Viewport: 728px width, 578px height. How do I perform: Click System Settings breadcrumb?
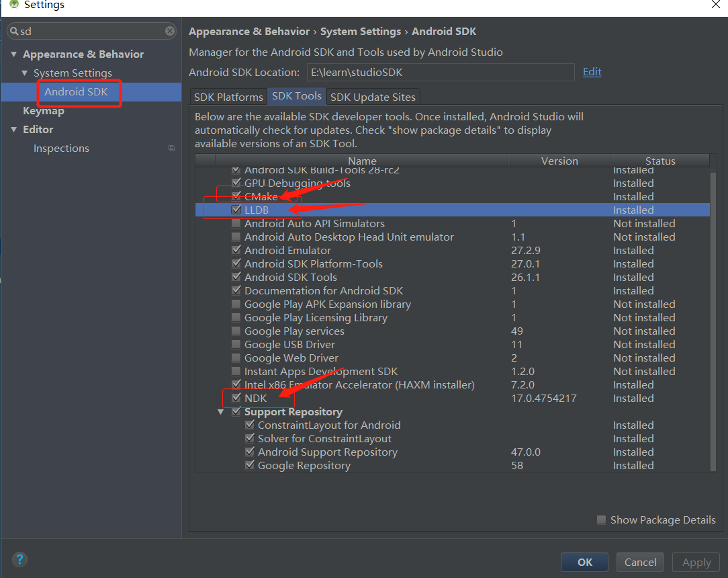coord(360,32)
